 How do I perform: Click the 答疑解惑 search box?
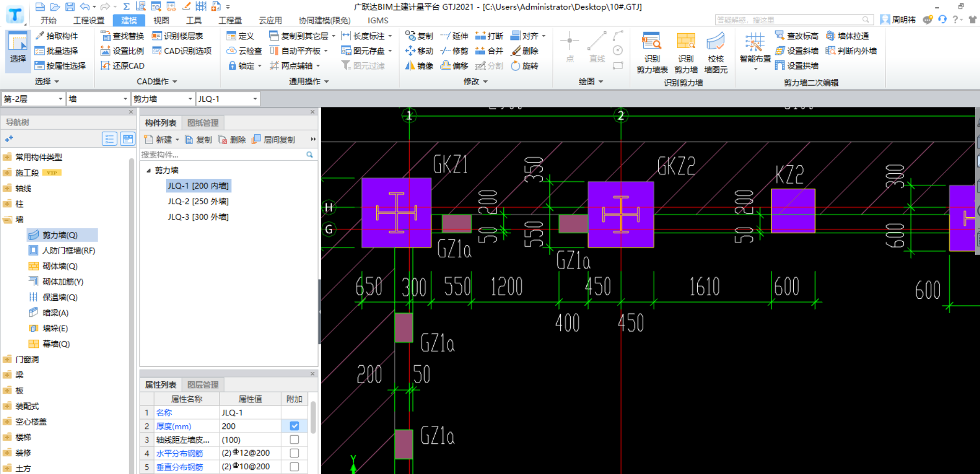pyautogui.click(x=794, y=20)
